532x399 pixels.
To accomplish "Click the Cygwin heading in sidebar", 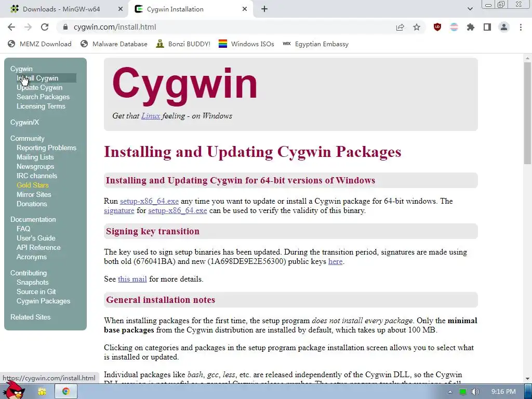I will 21,69.
